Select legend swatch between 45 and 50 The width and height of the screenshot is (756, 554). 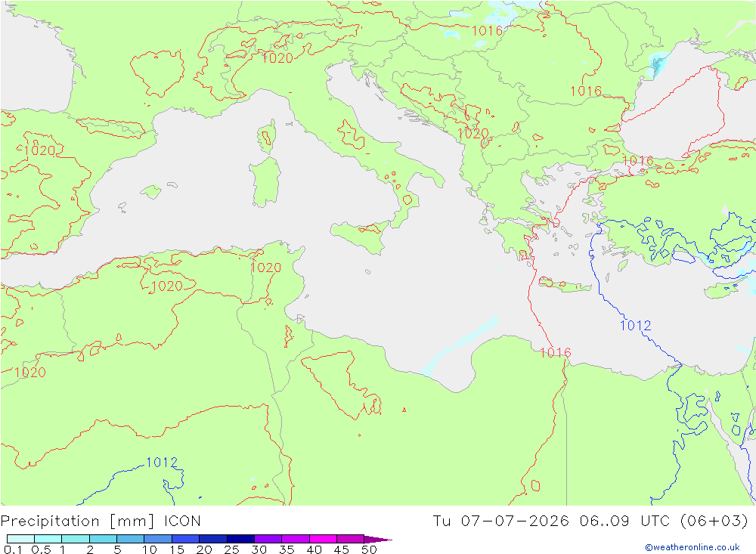pyautogui.click(x=351, y=539)
